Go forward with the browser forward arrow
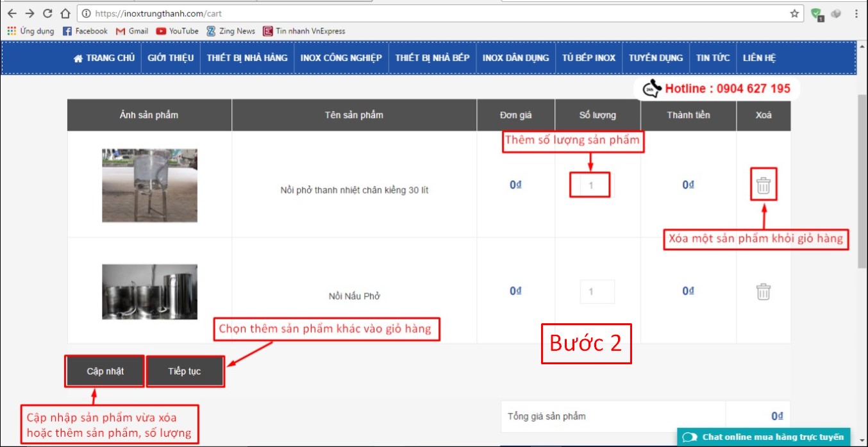 pyautogui.click(x=29, y=13)
